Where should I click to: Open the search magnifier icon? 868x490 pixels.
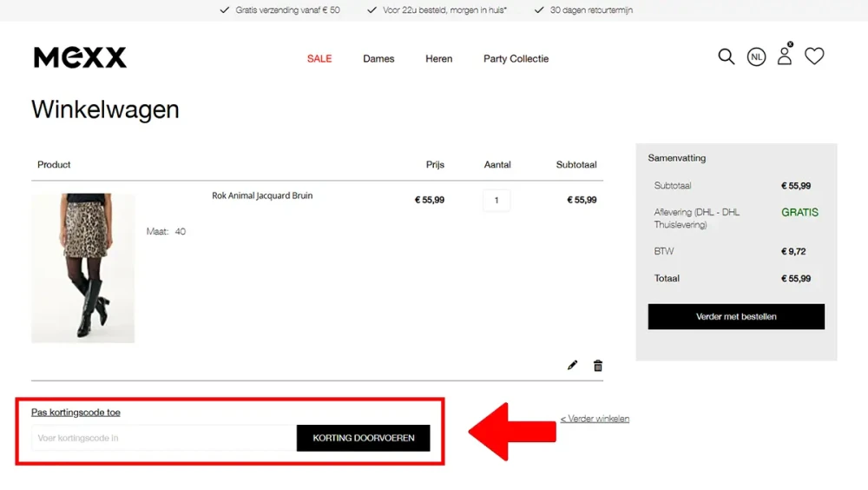click(x=727, y=57)
